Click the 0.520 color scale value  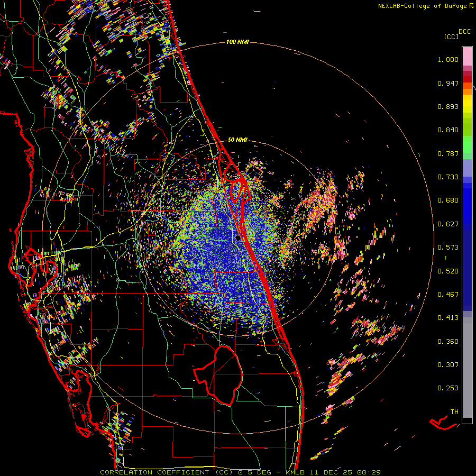(448, 271)
